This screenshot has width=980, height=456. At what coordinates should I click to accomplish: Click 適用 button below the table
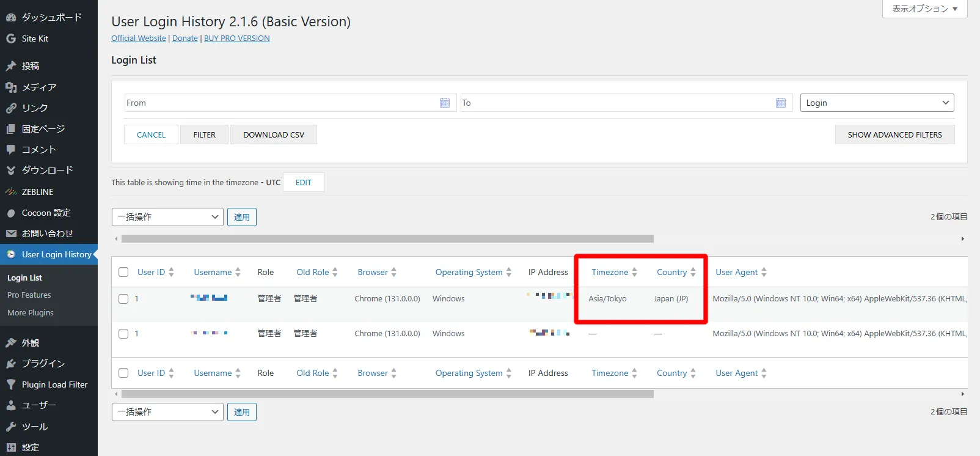point(242,412)
